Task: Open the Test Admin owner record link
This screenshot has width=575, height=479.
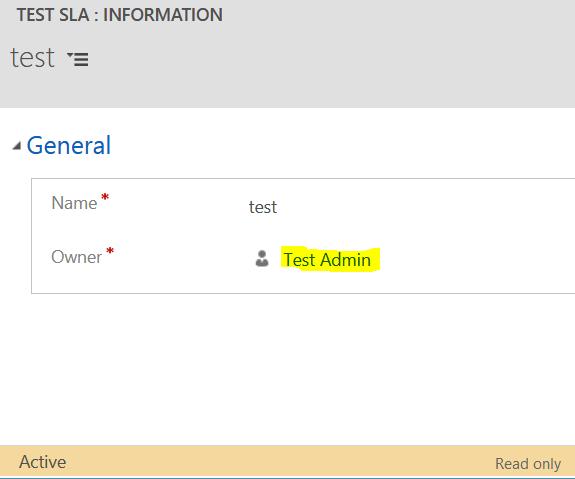Action: (x=327, y=260)
